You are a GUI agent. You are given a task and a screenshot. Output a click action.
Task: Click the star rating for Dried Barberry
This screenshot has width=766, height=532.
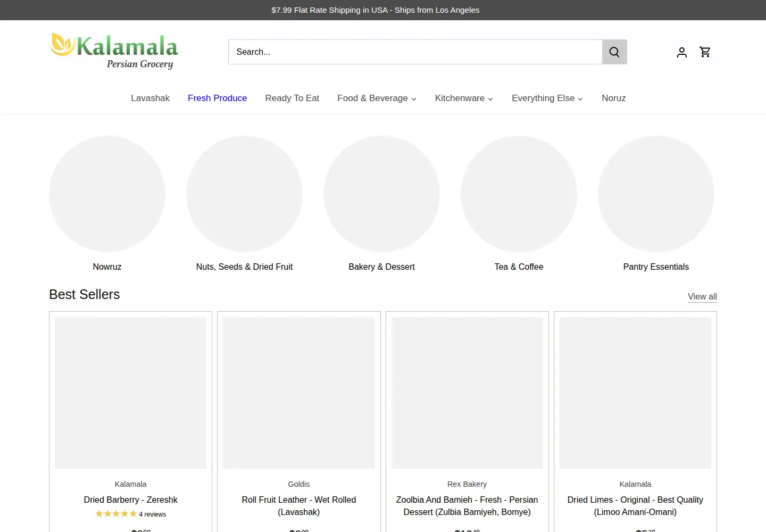tap(116, 514)
